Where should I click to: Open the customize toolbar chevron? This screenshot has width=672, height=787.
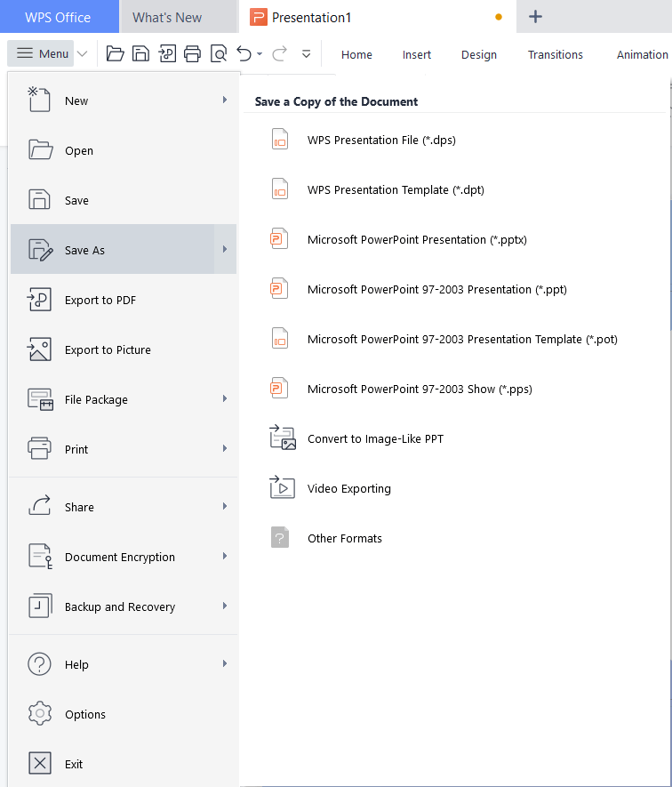(305, 53)
